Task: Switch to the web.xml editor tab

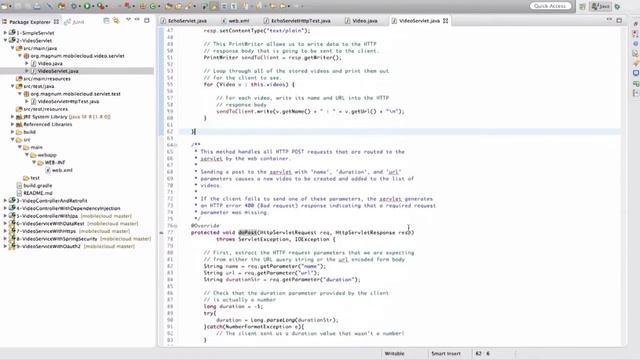Action: [x=236, y=20]
